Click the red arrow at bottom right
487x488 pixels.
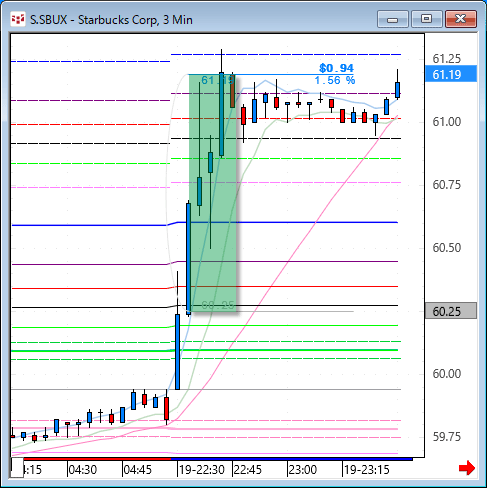(467, 468)
